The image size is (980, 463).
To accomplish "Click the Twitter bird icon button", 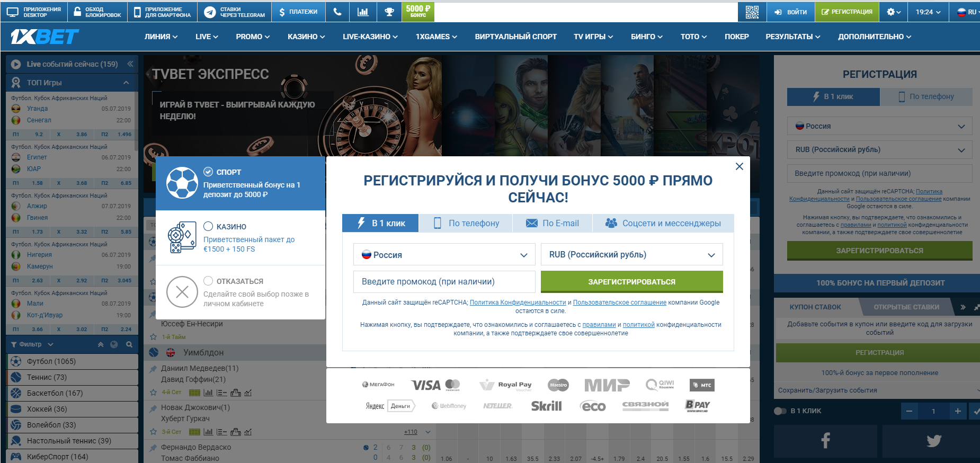I will click(x=933, y=441).
